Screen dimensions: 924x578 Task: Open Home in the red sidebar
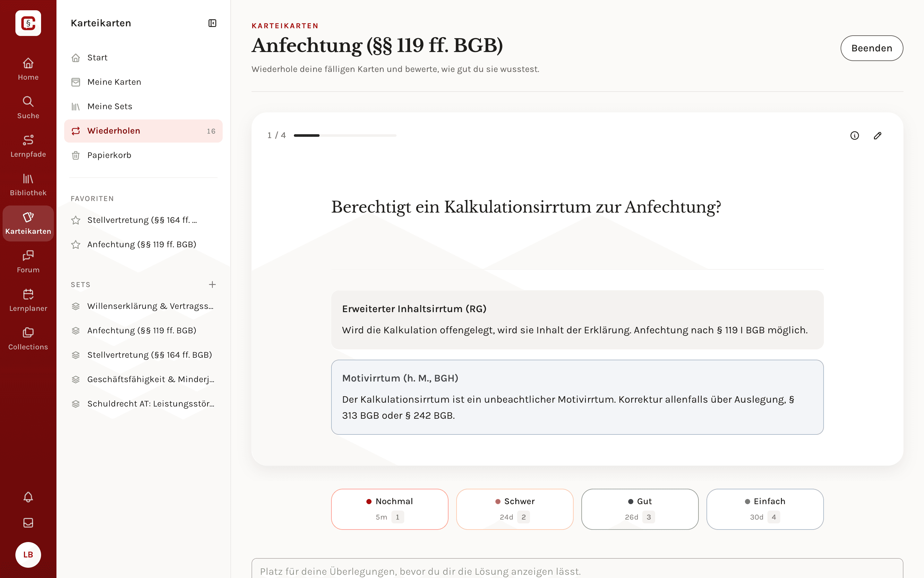28,69
